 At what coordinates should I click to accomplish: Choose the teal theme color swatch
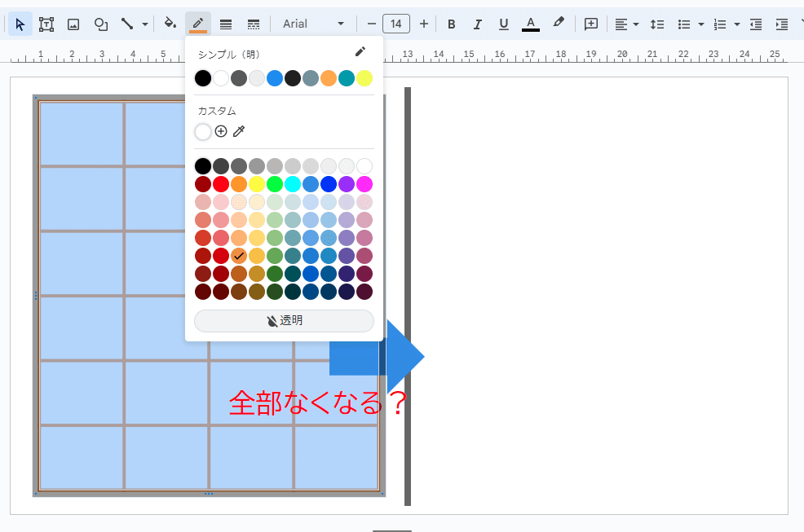tap(347, 78)
